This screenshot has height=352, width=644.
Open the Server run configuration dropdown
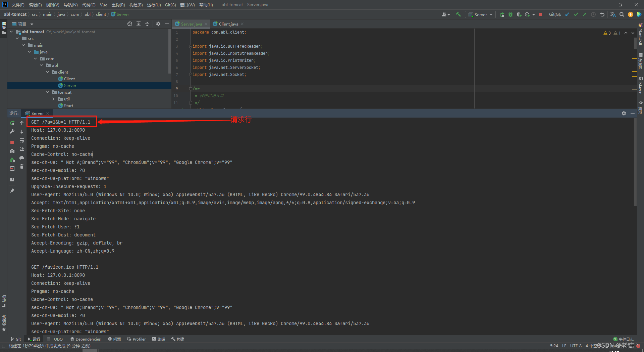click(x=480, y=14)
